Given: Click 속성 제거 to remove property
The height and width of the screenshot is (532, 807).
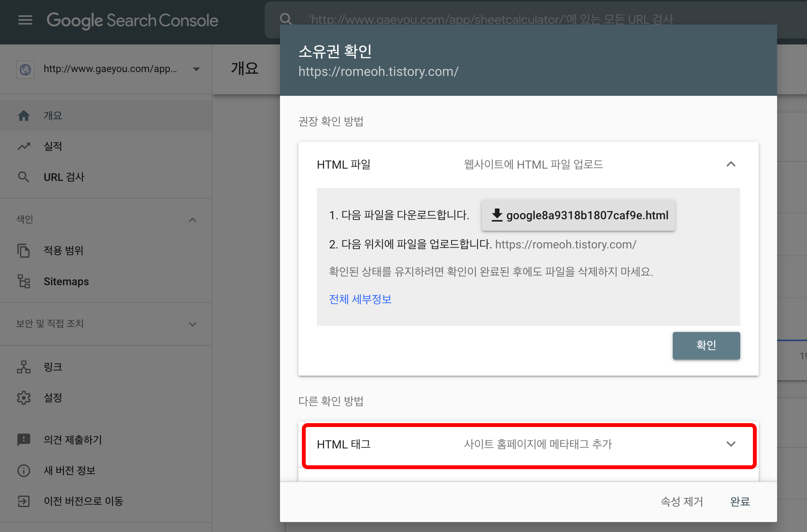Looking at the screenshot, I should click(x=682, y=501).
